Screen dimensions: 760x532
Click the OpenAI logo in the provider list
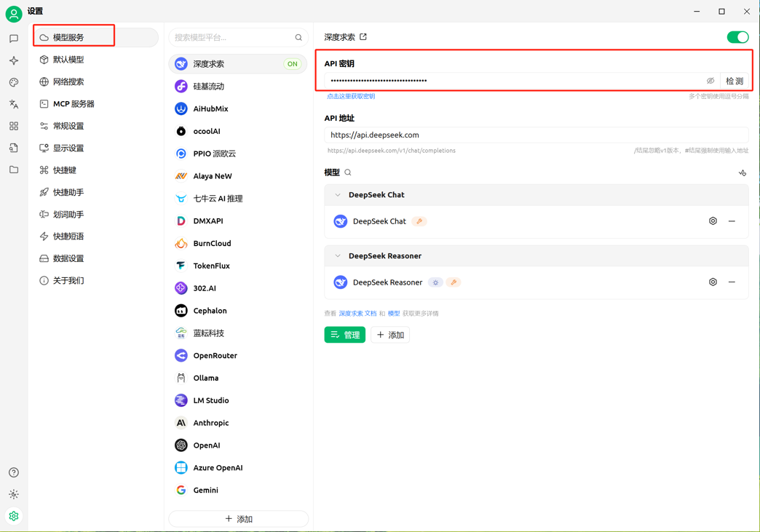tap(181, 445)
